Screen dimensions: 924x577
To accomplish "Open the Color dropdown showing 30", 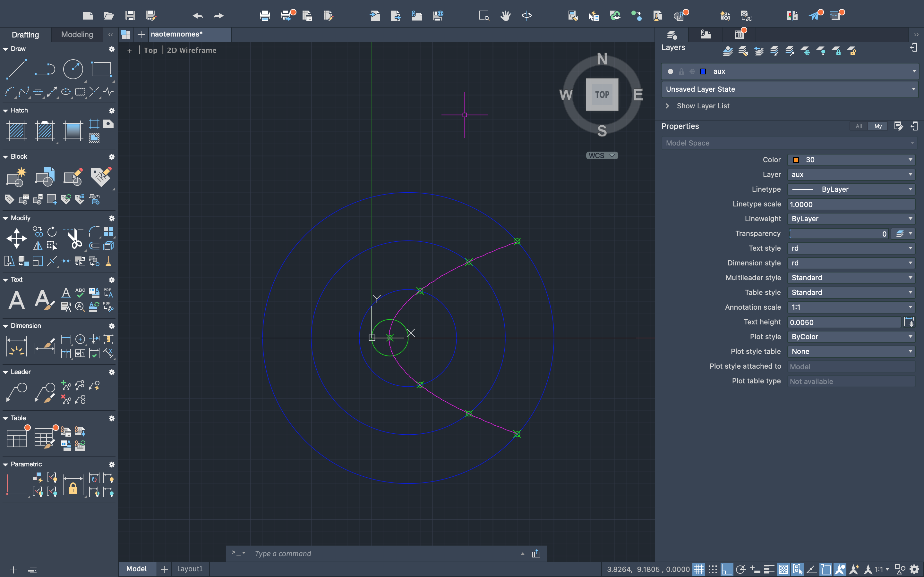I will click(x=851, y=160).
